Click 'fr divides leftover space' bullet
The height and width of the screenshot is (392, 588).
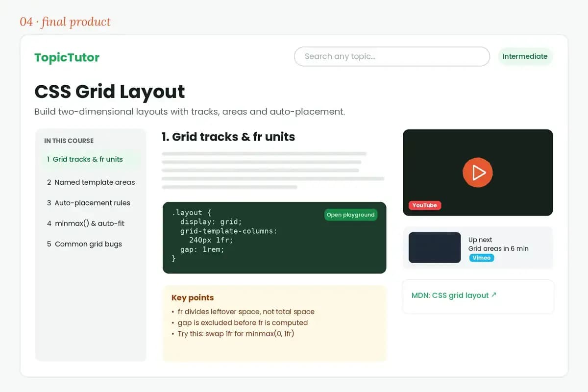pyautogui.click(x=243, y=312)
